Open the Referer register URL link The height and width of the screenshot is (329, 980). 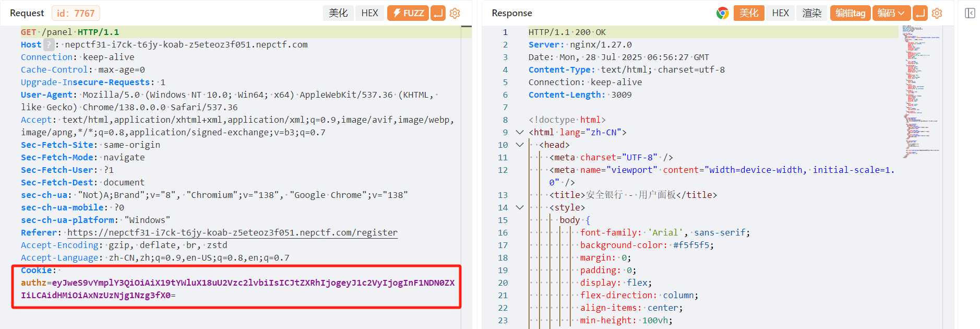pyautogui.click(x=232, y=233)
